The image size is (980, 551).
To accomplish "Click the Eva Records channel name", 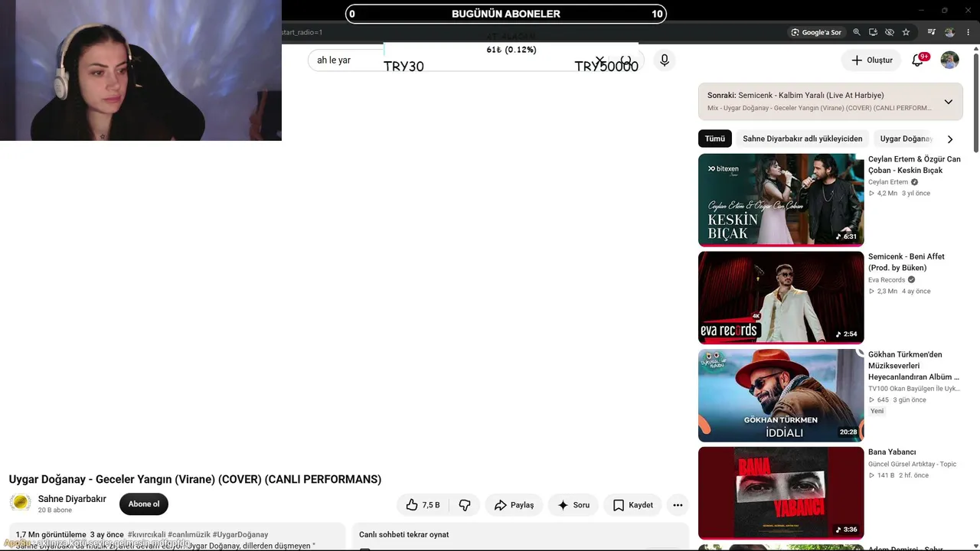I will [887, 280].
